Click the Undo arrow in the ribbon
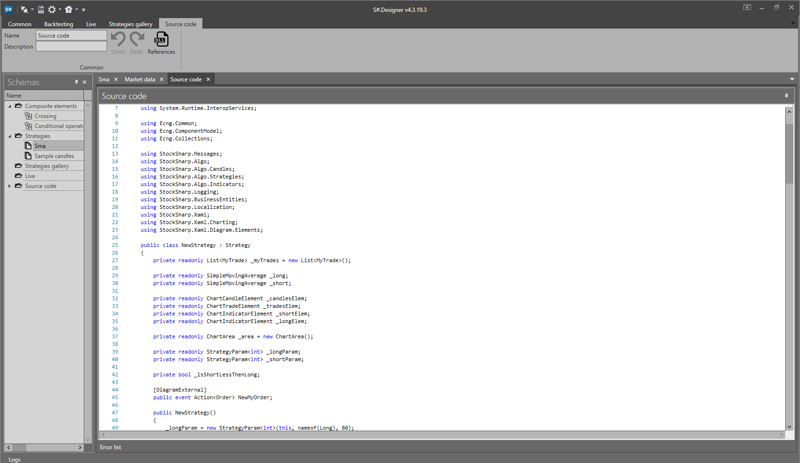Image resolution: width=800 pixels, height=463 pixels. 118,40
